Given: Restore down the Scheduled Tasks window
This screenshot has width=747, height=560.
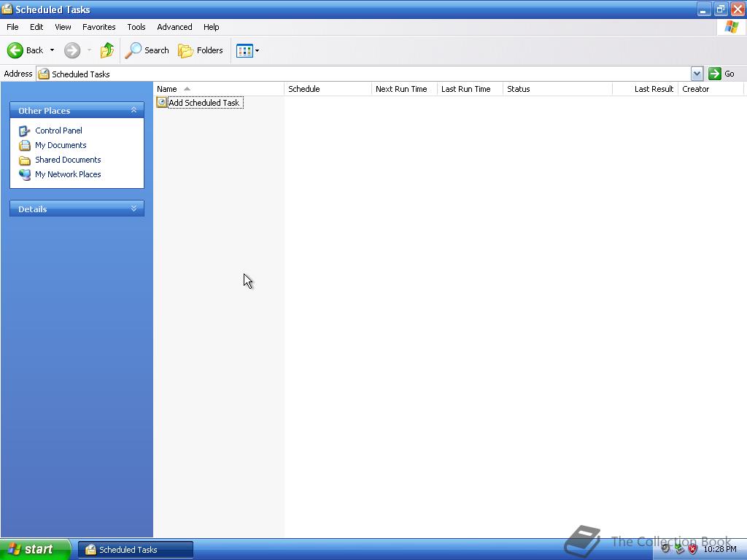Looking at the screenshot, I should (x=720, y=9).
